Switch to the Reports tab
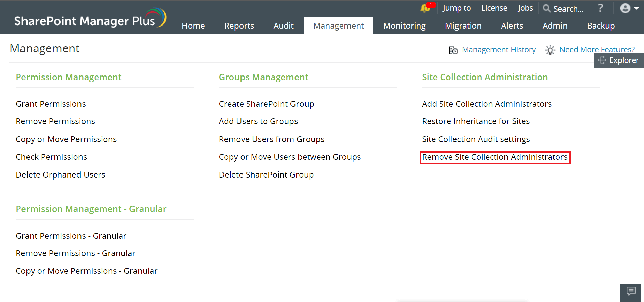The image size is (644, 302). tap(239, 26)
